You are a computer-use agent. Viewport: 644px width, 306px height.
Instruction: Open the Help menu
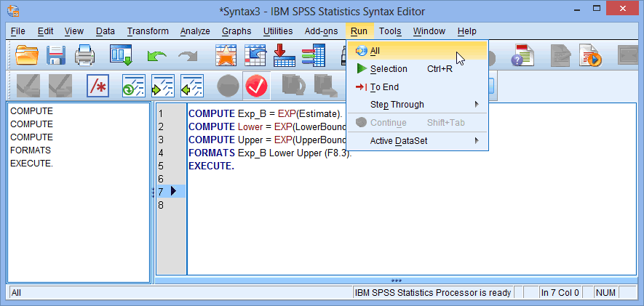tap(466, 31)
